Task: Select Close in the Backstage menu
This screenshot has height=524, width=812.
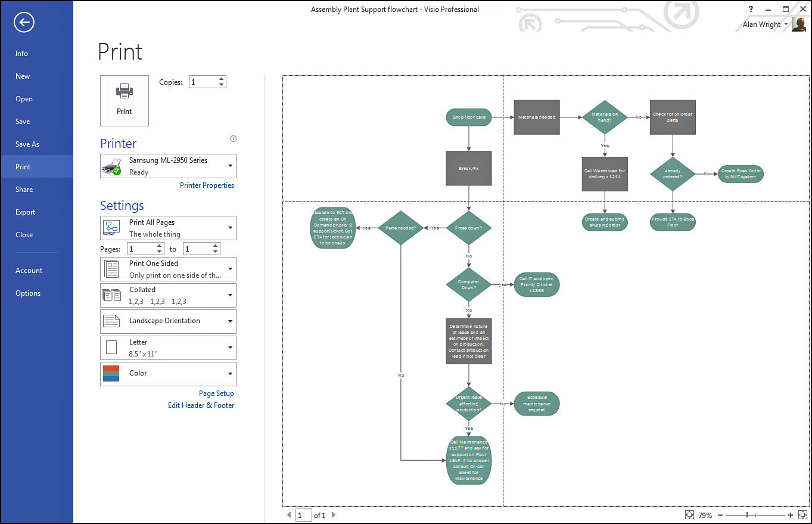Action: (x=36, y=235)
